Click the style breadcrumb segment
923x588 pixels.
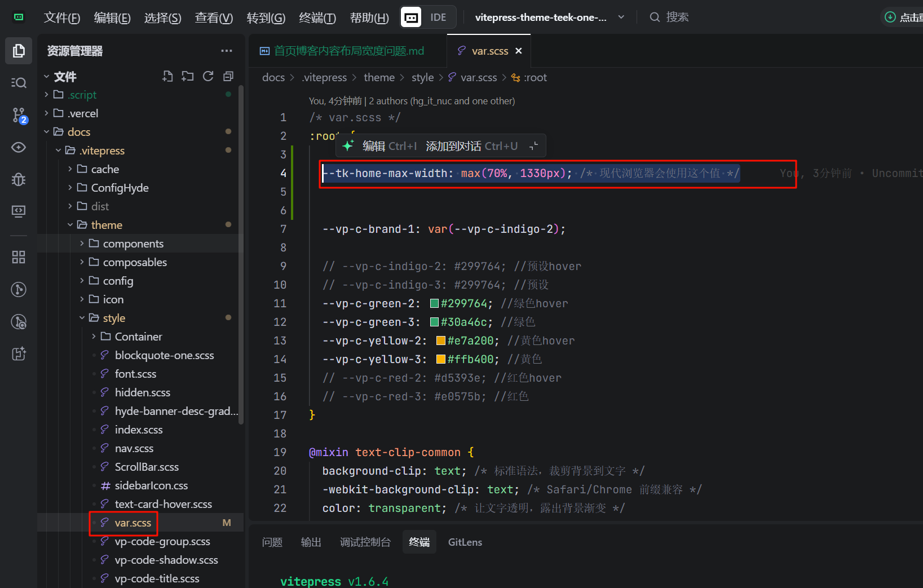click(x=423, y=77)
